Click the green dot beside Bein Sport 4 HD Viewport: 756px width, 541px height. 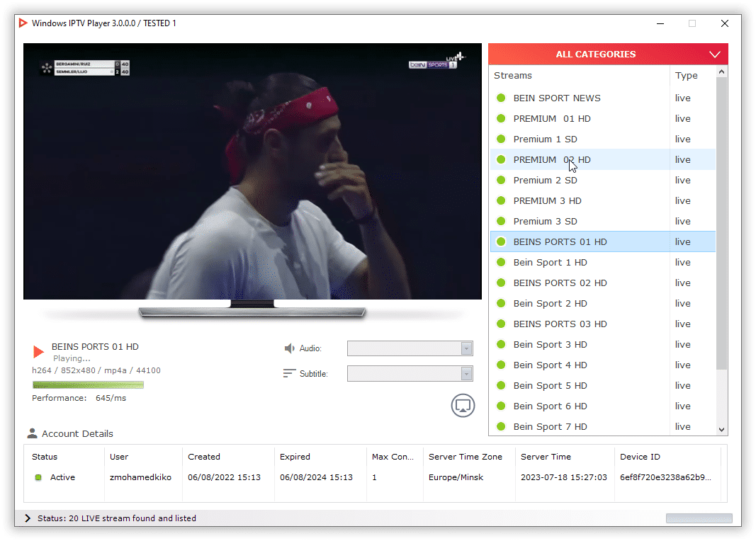pyautogui.click(x=501, y=365)
